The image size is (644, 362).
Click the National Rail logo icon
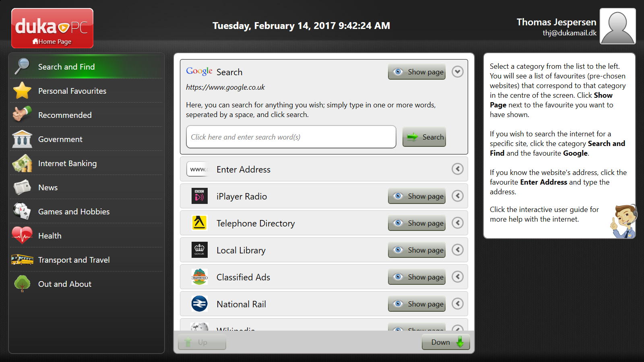(x=199, y=304)
